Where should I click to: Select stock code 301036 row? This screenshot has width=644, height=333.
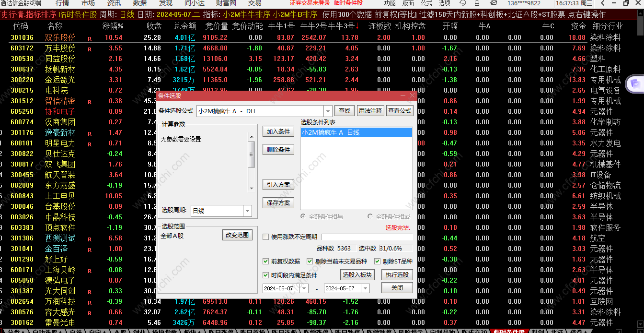click(22, 37)
